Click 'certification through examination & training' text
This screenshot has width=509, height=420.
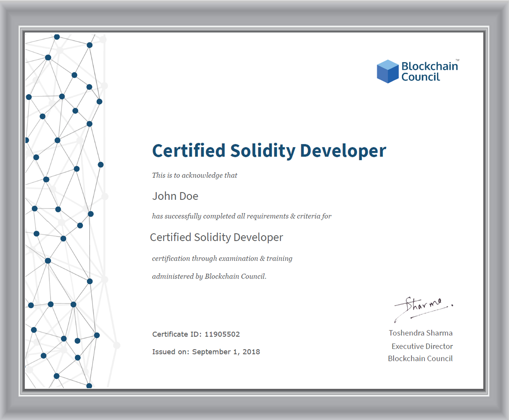[222, 259]
